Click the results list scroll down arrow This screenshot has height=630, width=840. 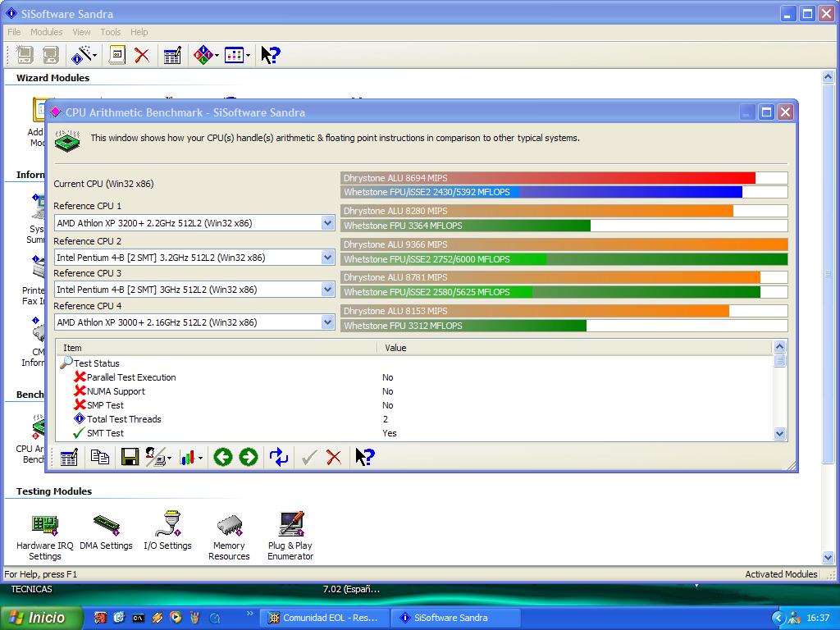click(x=780, y=433)
